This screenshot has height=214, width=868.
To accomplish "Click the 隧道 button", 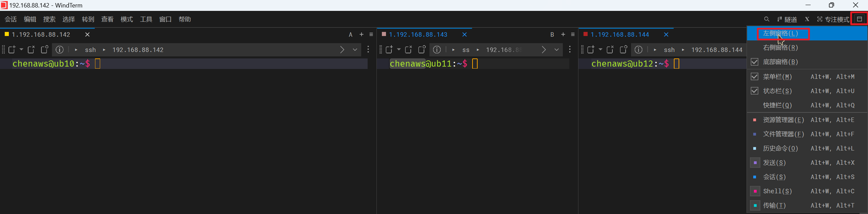I will point(787,19).
